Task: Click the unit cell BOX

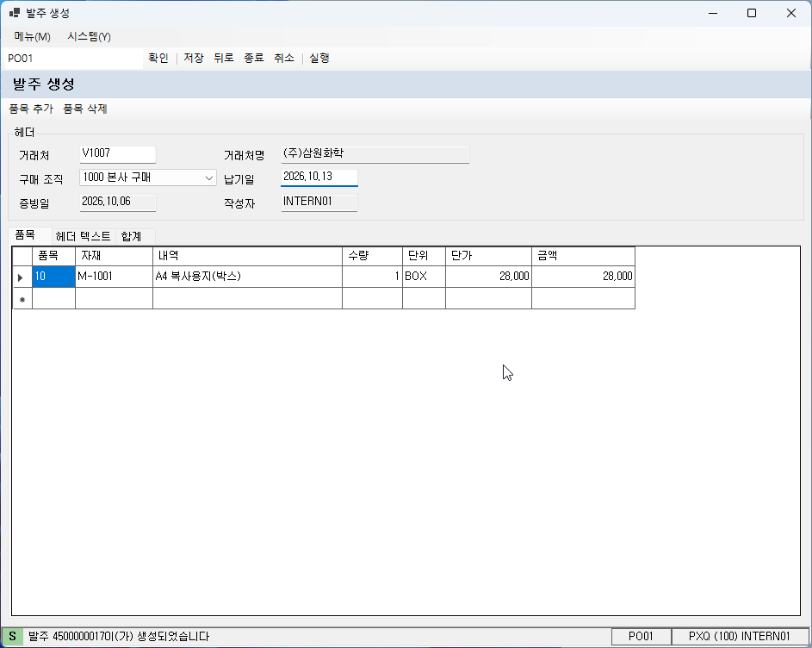Action: coord(425,277)
